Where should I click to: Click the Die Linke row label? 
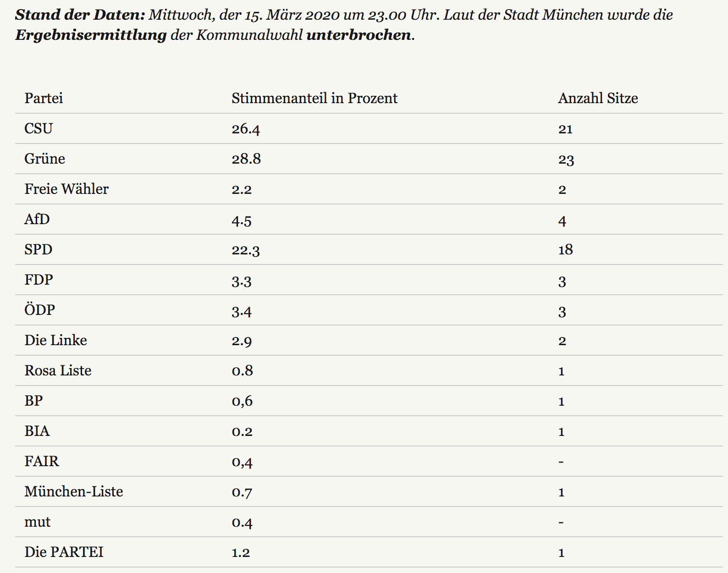click(x=55, y=340)
